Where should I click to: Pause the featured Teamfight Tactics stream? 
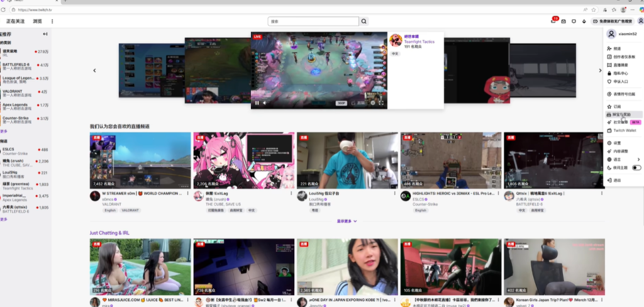click(257, 103)
